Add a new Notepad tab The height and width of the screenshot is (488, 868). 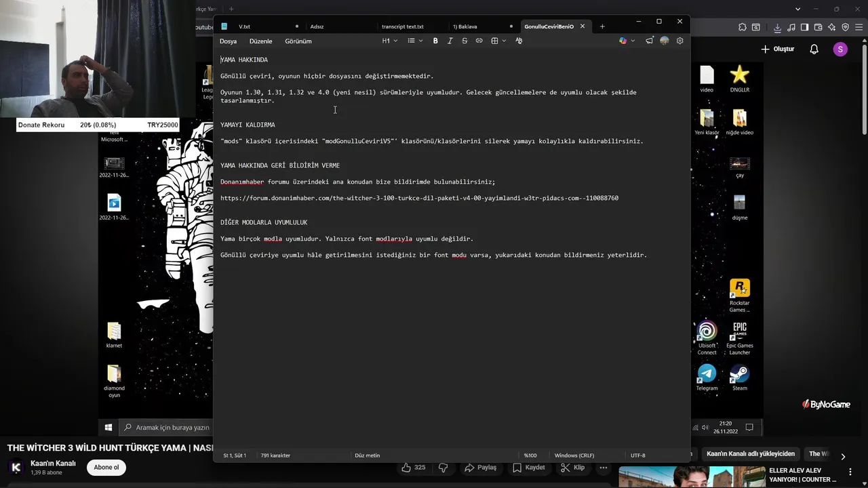pos(602,26)
